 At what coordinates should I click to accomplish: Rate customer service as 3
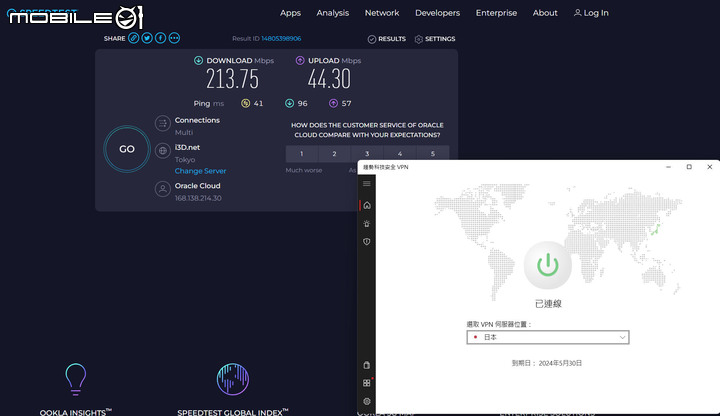coord(367,154)
